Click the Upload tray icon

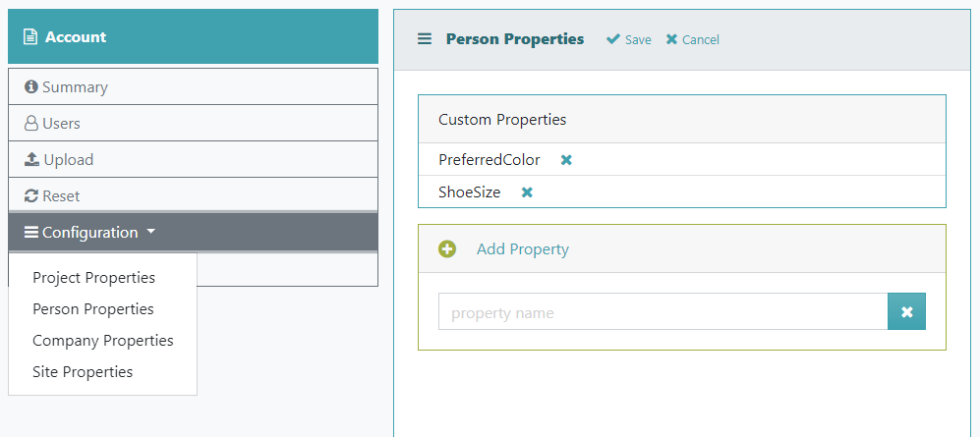click(31, 159)
